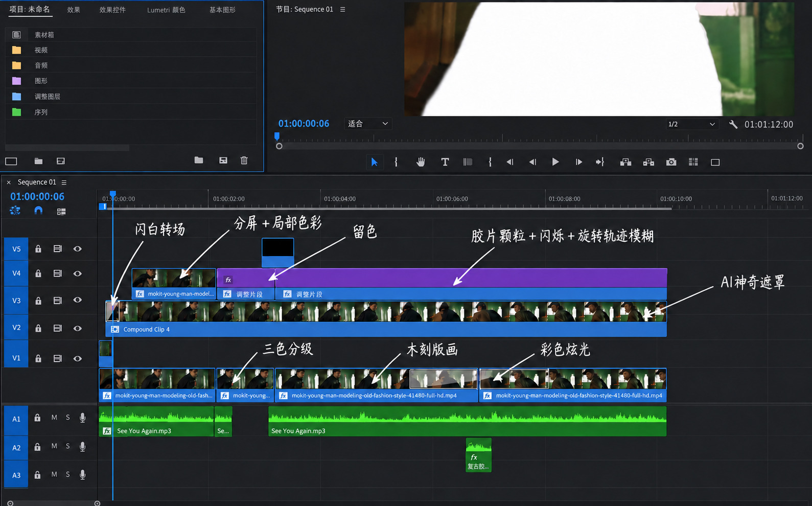Open the Lumetri 颜色 tab
Viewport: 812px width, 506px height.
coord(166,10)
